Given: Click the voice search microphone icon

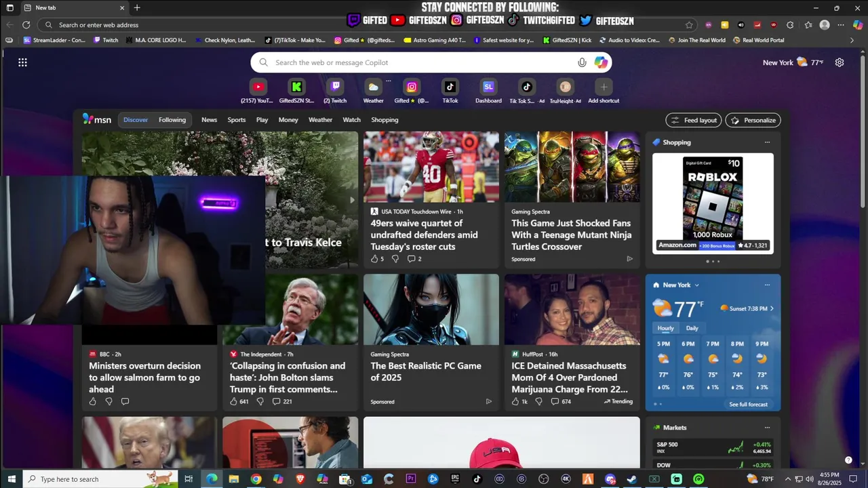Looking at the screenshot, I should [582, 62].
